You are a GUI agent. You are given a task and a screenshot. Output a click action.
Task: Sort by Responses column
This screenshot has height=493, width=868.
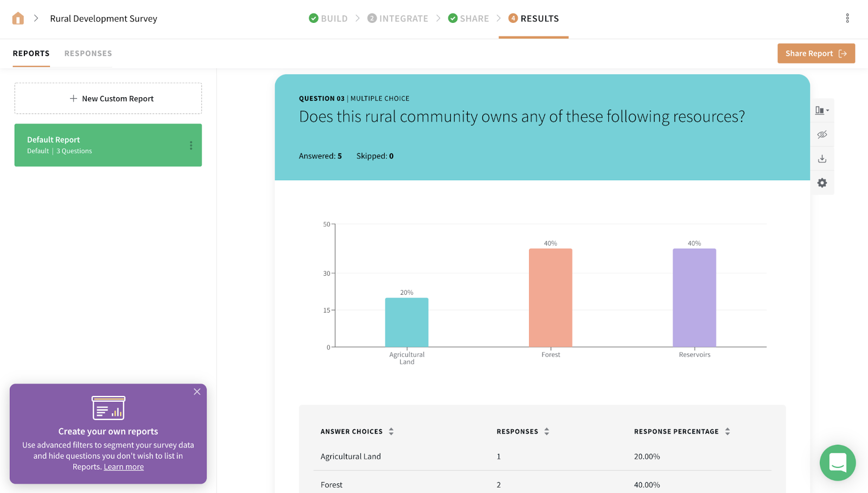tap(547, 432)
